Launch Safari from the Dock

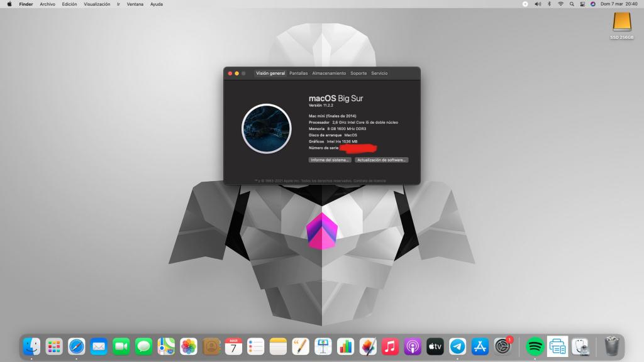(76, 346)
